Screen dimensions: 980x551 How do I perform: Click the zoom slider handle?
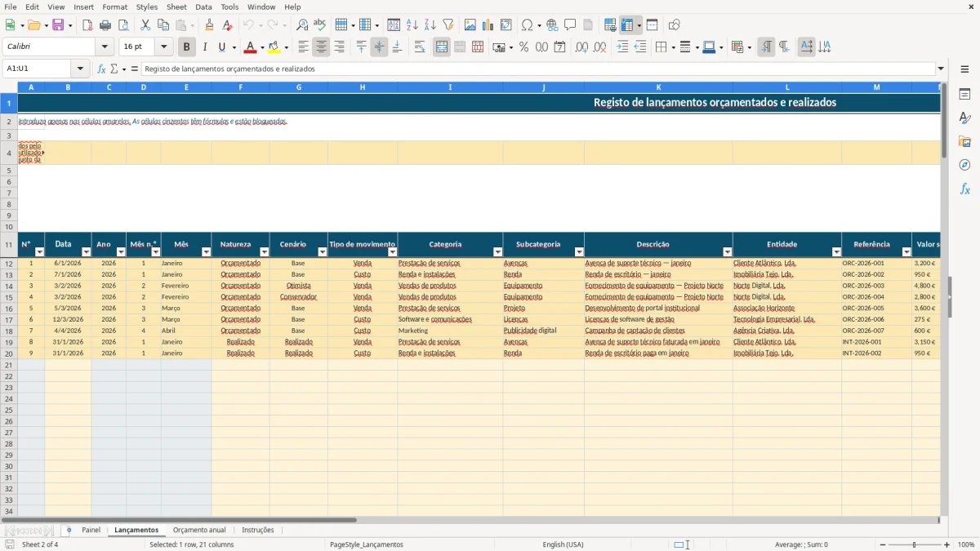coord(915,544)
